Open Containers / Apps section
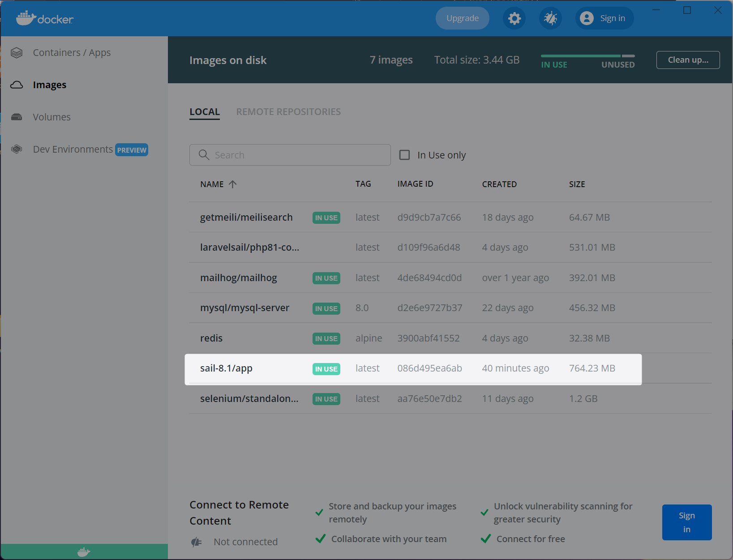Screen dimensions: 733x560 (72, 53)
